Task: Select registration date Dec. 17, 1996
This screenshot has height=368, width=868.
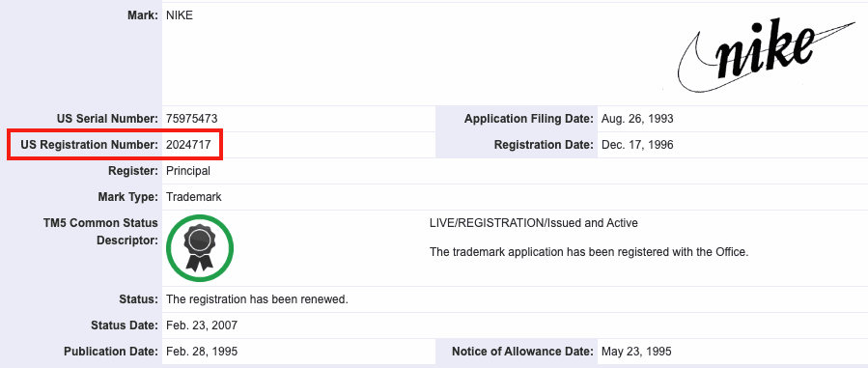Action: (x=637, y=145)
